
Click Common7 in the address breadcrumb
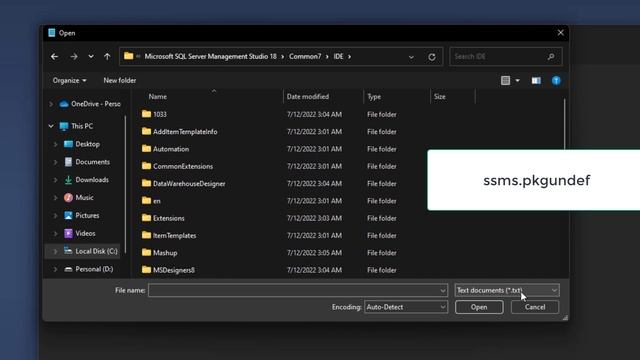pyautogui.click(x=305, y=56)
